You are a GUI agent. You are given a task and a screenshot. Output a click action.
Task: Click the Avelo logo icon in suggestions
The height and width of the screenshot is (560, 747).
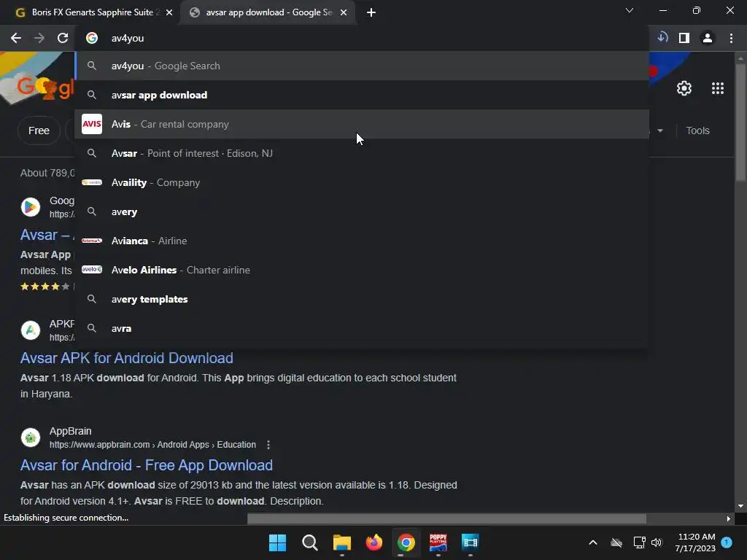pos(92,270)
